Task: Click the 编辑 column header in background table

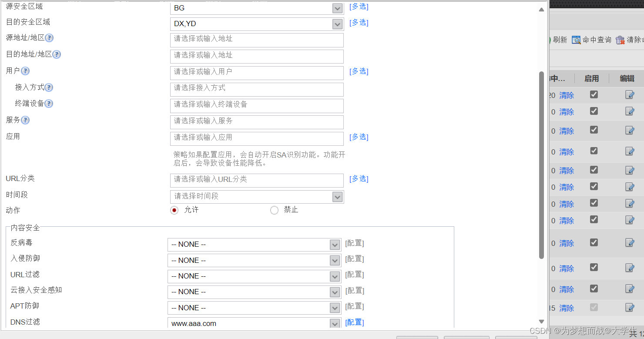Action: coord(627,78)
